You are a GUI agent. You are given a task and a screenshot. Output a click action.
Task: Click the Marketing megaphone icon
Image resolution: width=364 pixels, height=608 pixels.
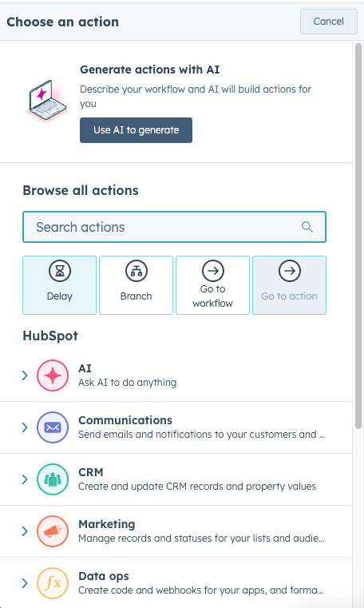pos(53,531)
